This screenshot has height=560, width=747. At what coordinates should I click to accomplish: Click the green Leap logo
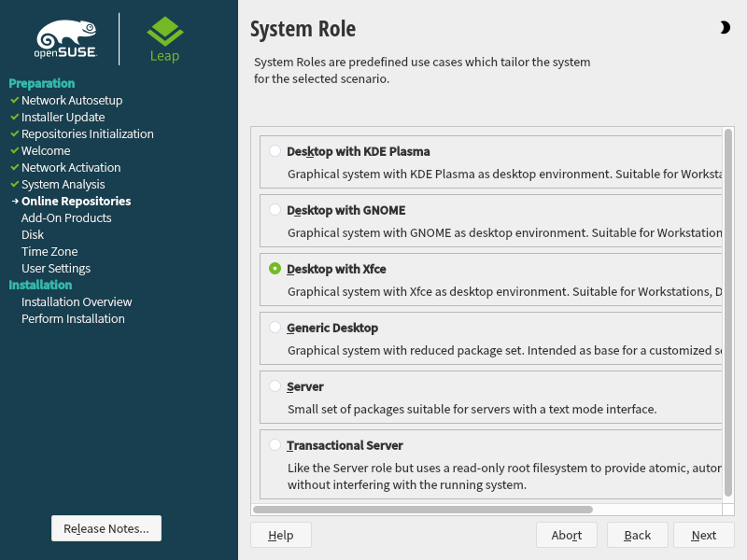(165, 39)
